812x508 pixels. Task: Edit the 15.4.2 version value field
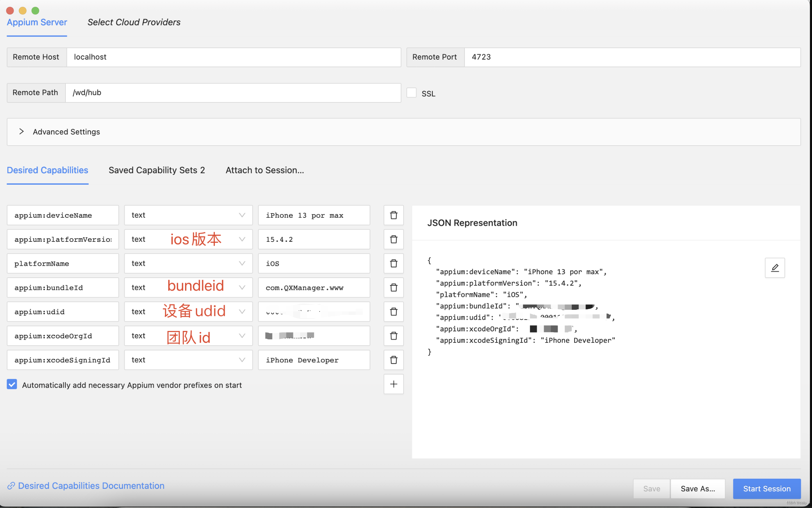tap(314, 239)
